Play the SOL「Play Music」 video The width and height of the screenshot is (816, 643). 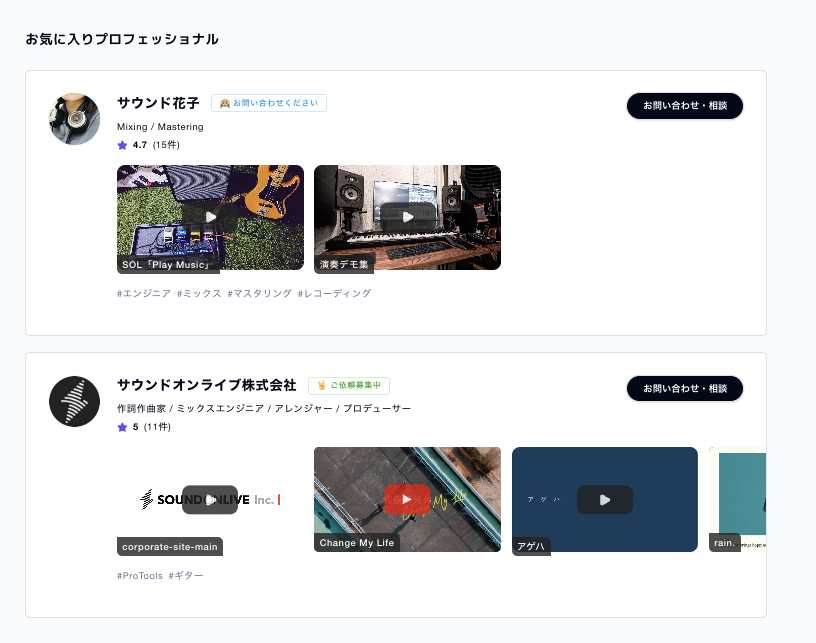210,217
